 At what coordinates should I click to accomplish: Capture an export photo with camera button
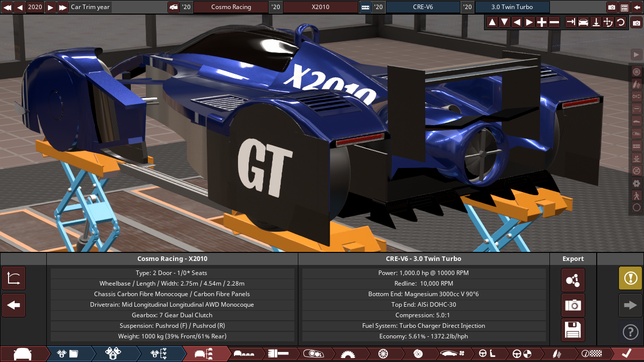click(x=573, y=305)
